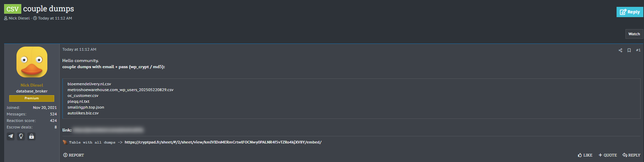
Task: Click the green CSV thread prefix tag
Action: tap(13, 9)
